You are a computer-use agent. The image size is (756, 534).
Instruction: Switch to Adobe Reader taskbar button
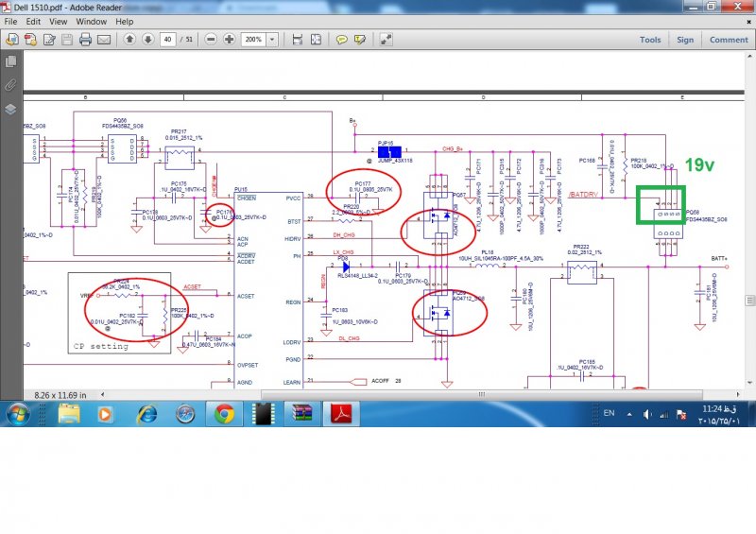[x=341, y=414]
